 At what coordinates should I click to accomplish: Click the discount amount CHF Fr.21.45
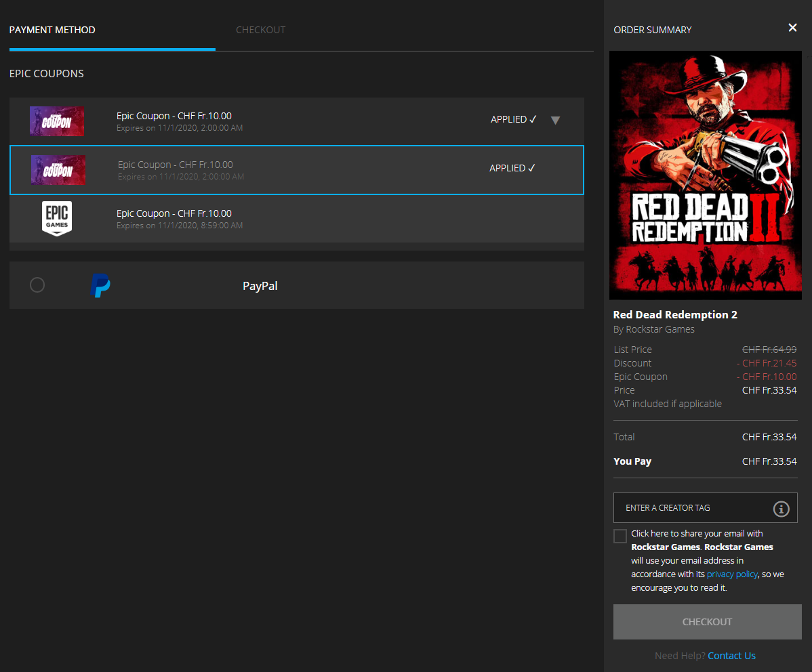[x=767, y=363]
